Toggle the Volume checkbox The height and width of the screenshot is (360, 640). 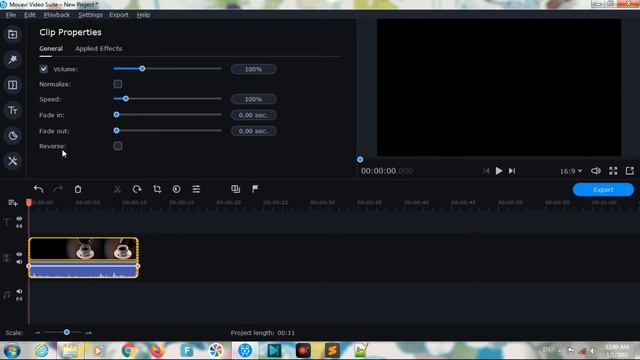click(x=44, y=69)
